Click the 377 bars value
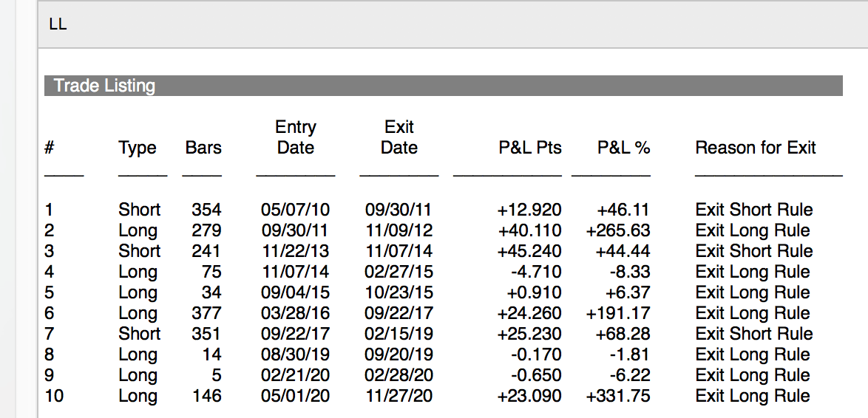The height and width of the screenshot is (418, 868). (206, 313)
